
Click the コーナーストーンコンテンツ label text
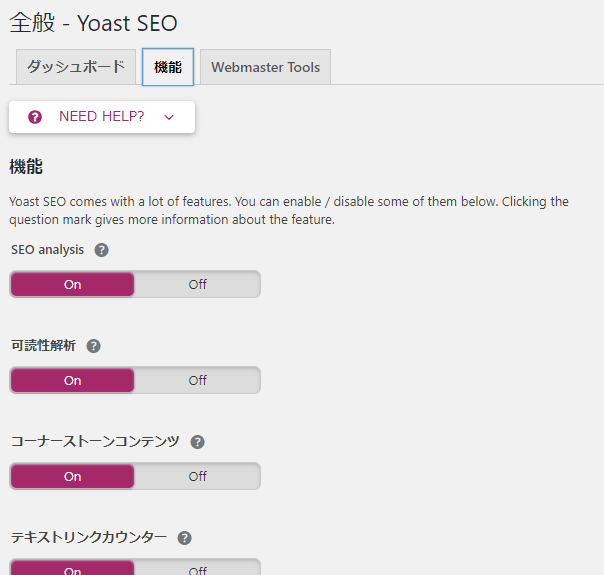coord(95,441)
